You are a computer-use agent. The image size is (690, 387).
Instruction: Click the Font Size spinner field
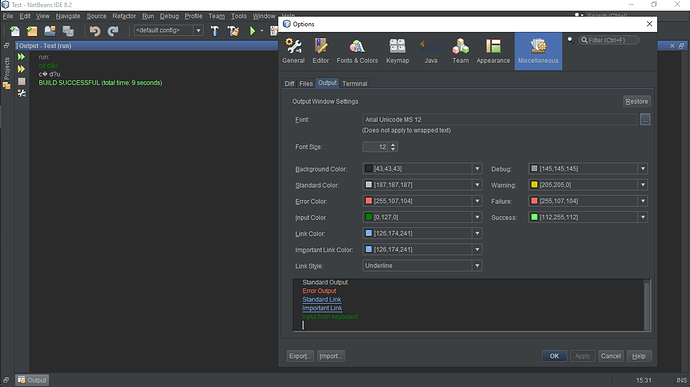(x=375, y=147)
